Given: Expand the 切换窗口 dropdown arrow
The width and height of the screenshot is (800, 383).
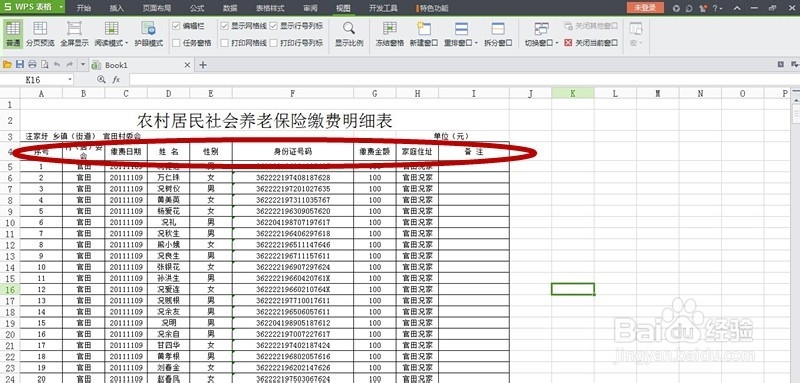Looking at the screenshot, I should pos(557,43).
